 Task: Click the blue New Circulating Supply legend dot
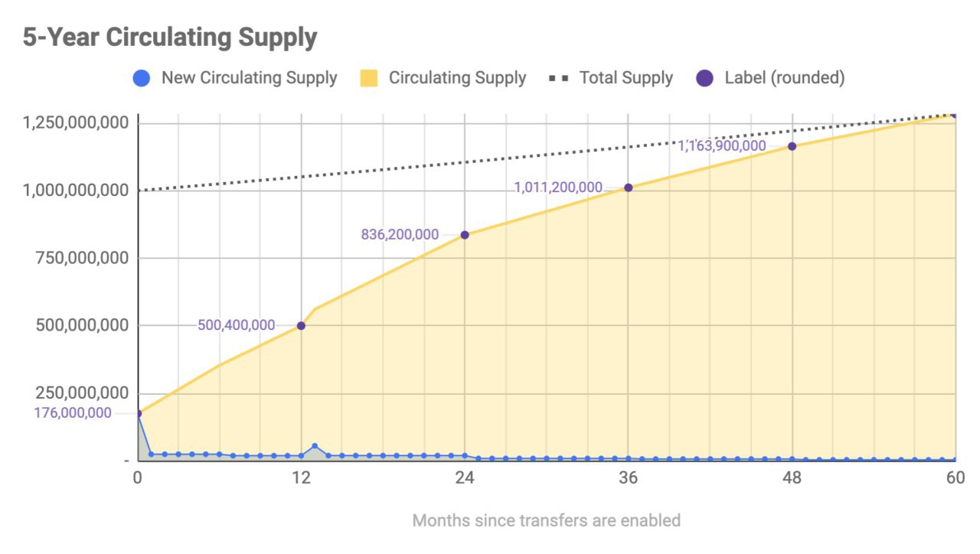point(141,78)
